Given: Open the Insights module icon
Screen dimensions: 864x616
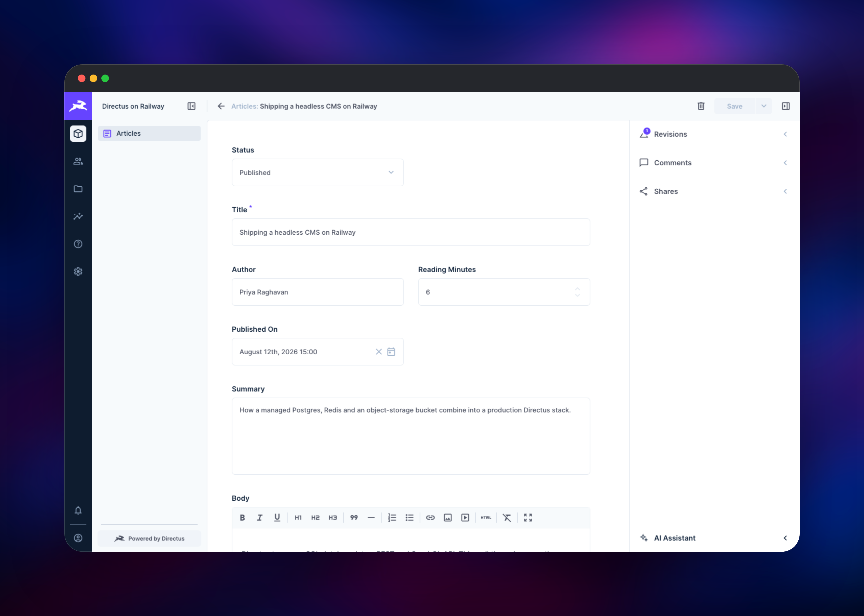Looking at the screenshot, I should [78, 216].
